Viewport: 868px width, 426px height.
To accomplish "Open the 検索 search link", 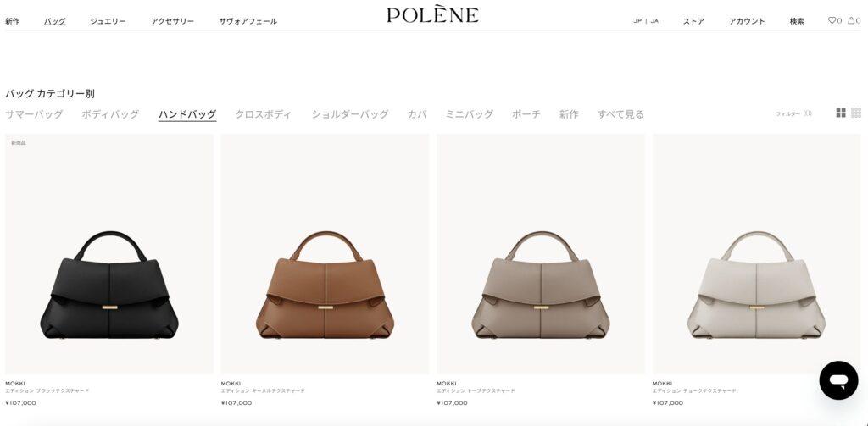I will 797,21.
